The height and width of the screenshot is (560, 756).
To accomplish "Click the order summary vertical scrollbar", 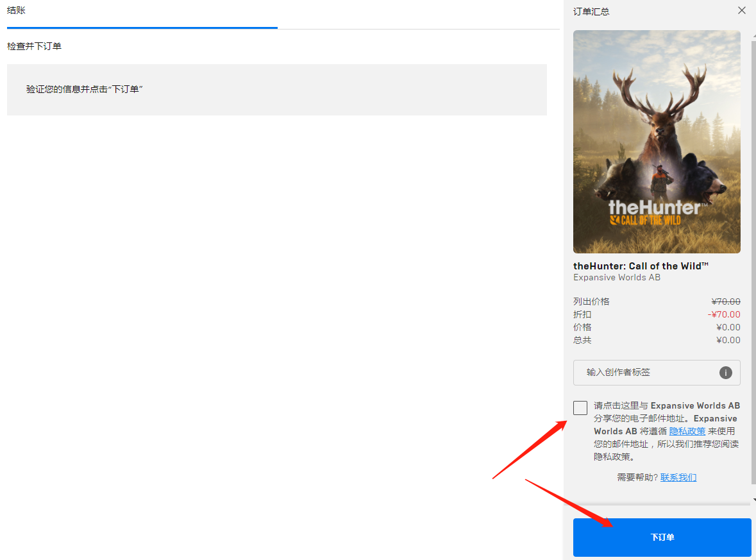I will [753, 257].
